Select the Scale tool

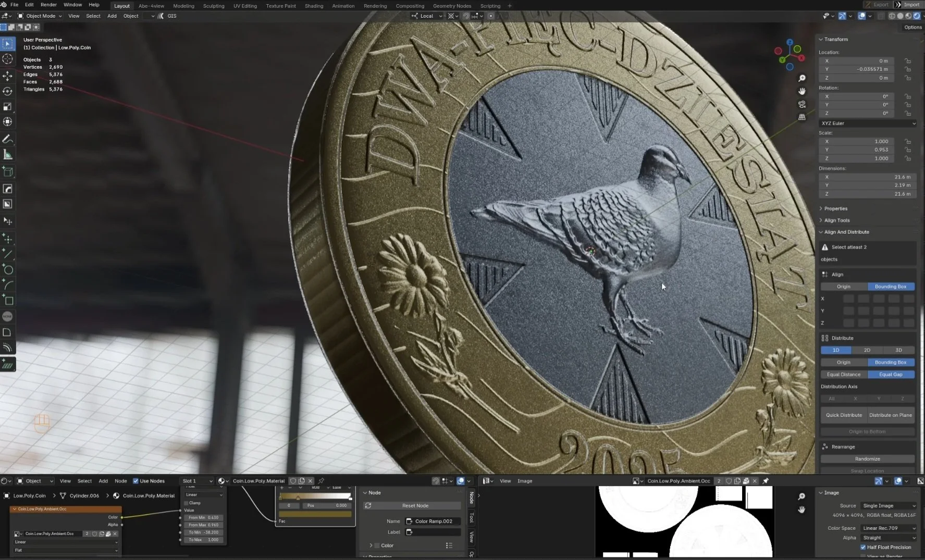pyautogui.click(x=8, y=106)
